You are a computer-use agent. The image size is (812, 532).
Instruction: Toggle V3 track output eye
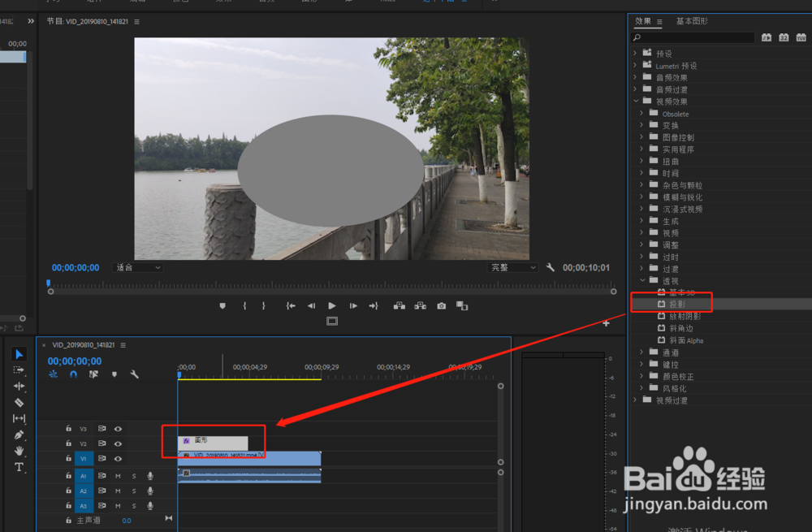[x=118, y=429]
